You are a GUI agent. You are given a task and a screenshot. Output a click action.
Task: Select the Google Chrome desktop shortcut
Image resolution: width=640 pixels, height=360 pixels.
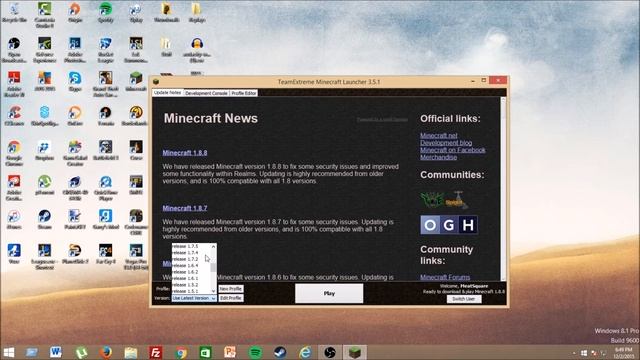(x=14, y=153)
